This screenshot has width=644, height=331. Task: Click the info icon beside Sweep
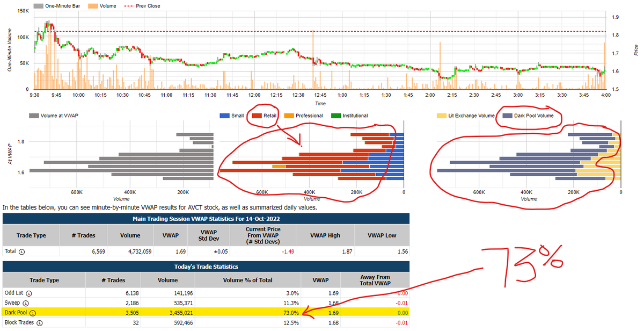[25, 303]
